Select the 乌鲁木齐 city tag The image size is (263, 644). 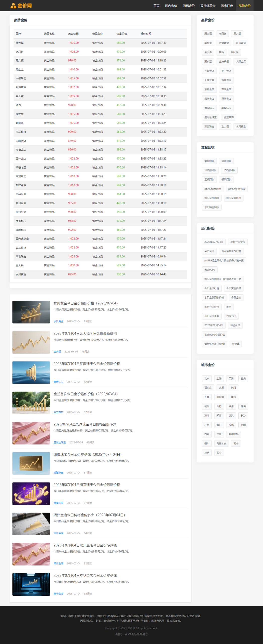tap(221, 444)
